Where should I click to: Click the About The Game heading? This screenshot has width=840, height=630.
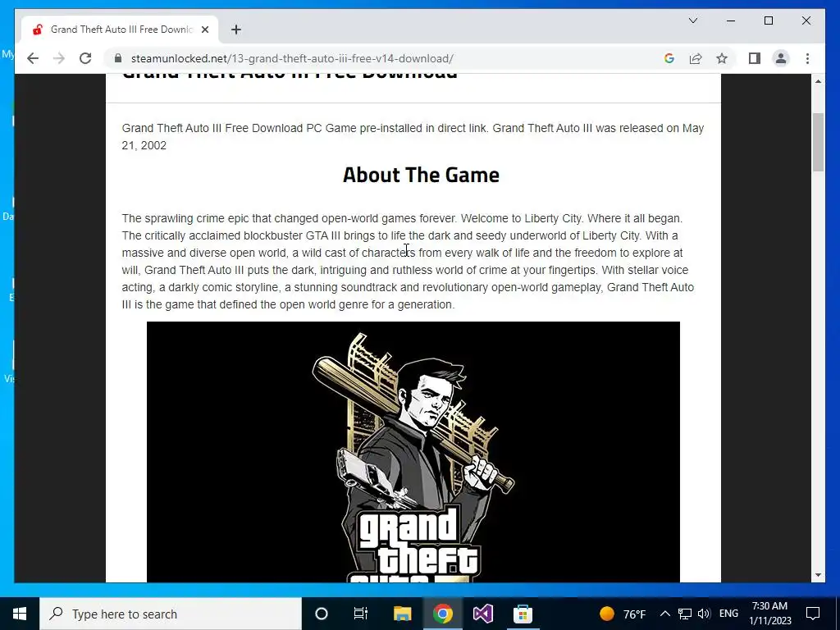click(x=421, y=175)
